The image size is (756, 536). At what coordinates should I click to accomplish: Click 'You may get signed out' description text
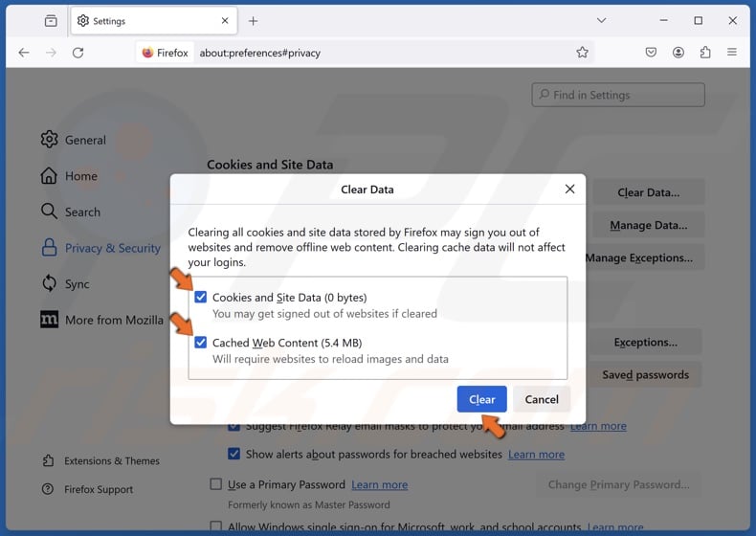324,314
